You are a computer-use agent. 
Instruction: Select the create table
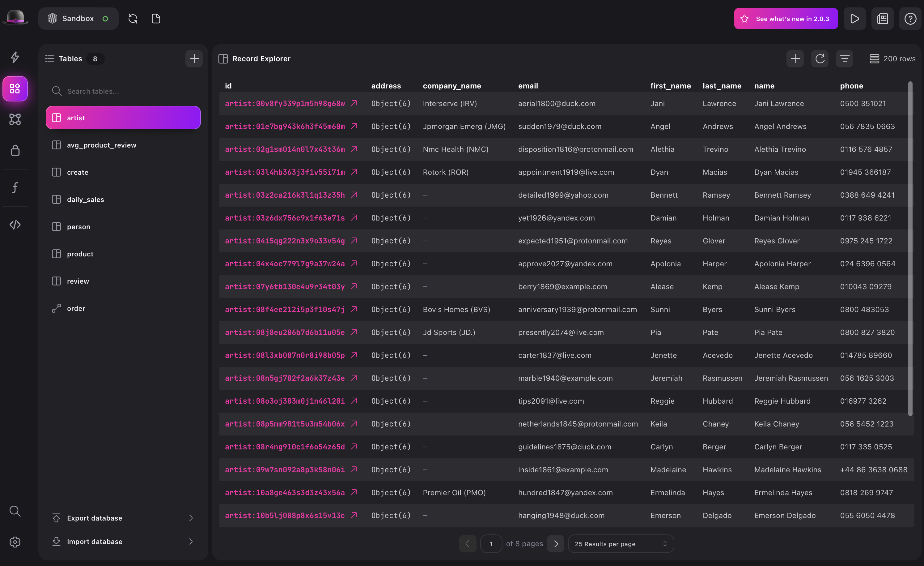(123, 172)
